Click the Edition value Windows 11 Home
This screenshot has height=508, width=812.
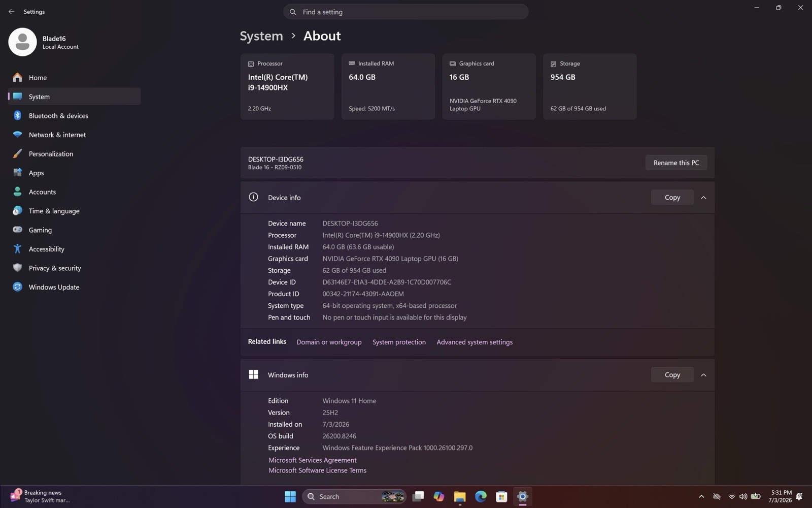(x=349, y=401)
